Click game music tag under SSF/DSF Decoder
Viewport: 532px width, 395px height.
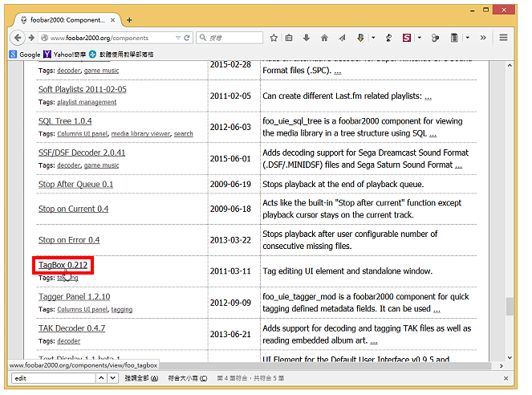coord(101,165)
